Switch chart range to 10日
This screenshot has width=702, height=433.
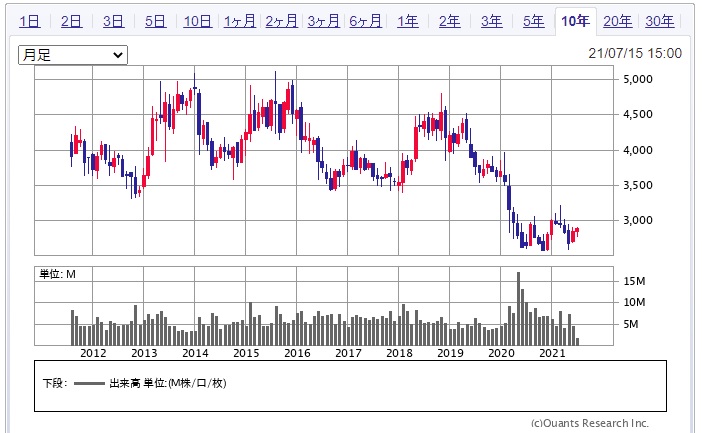(x=197, y=21)
